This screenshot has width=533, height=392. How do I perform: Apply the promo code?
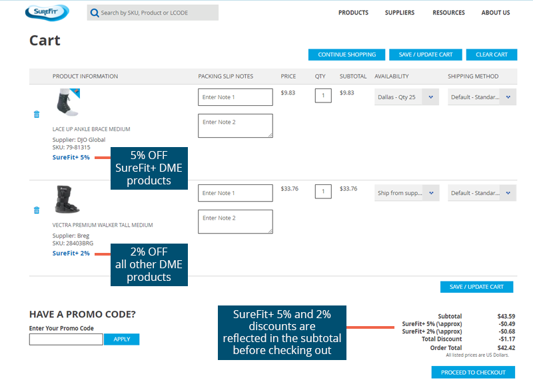tap(122, 339)
